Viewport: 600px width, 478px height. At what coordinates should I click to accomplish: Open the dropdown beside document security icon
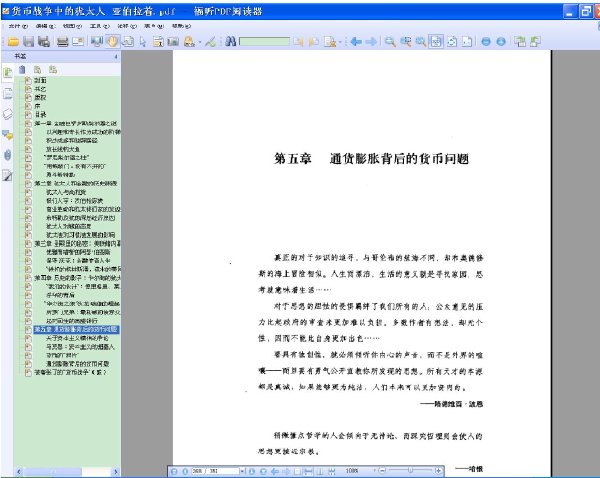click(x=340, y=42)
